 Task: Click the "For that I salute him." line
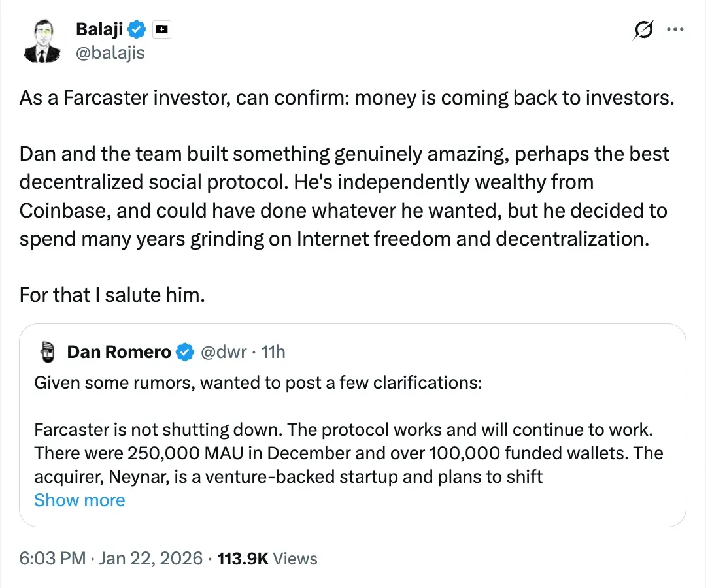pyautogui.click(x=112, y=295)
